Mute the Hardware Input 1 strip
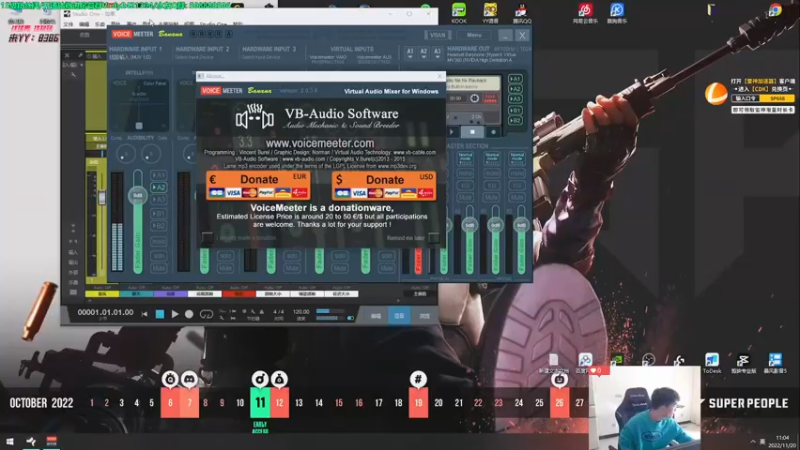The image size is (800, 450). point(159,268)
